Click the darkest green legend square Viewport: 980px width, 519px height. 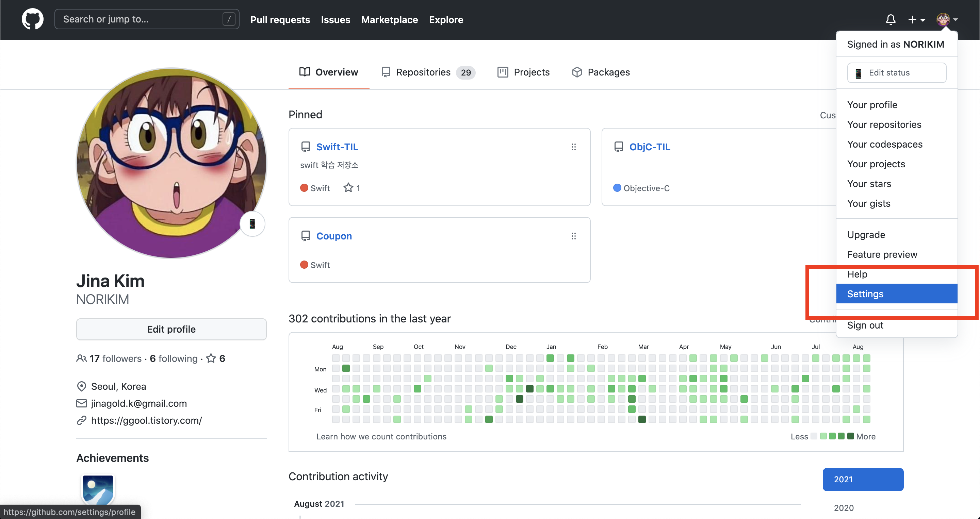pos(850,436)
